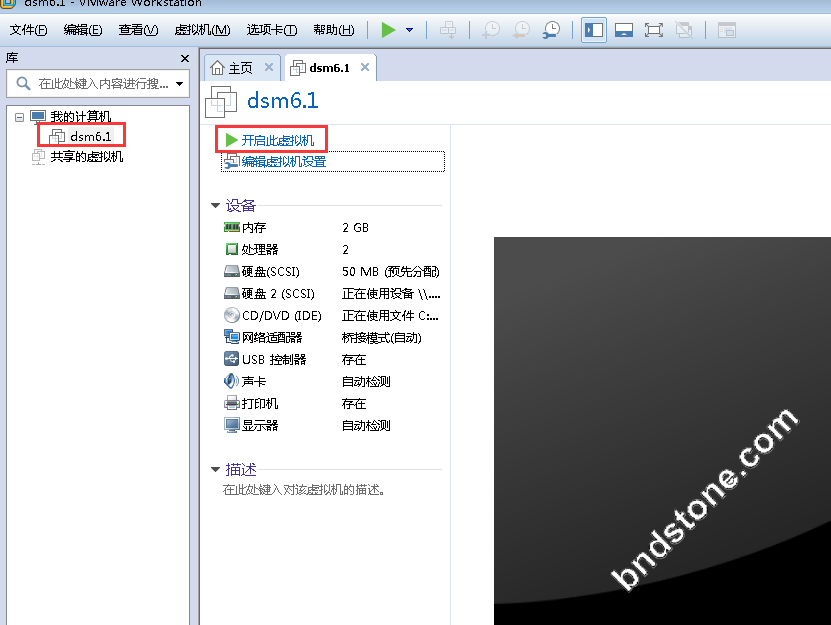Click the CD/DVD (IDE) disc icon
Screen dimensions: 831x625
232,315
